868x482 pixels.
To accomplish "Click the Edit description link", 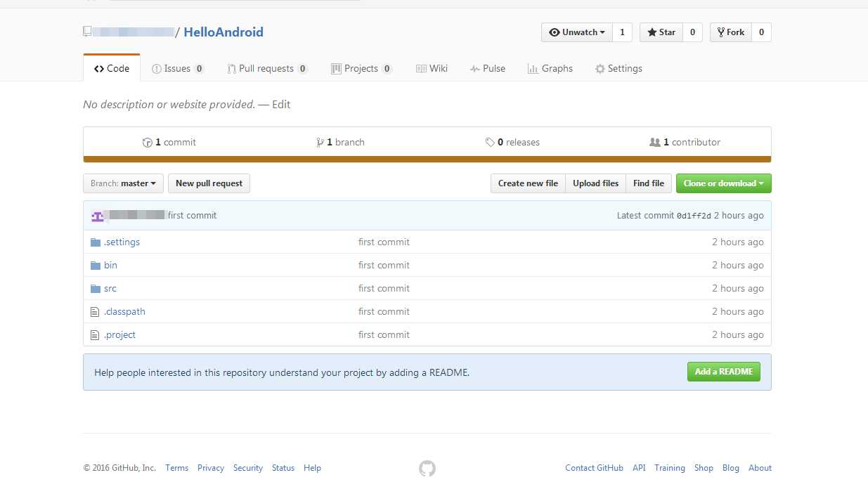I will (x=281, y=105).
